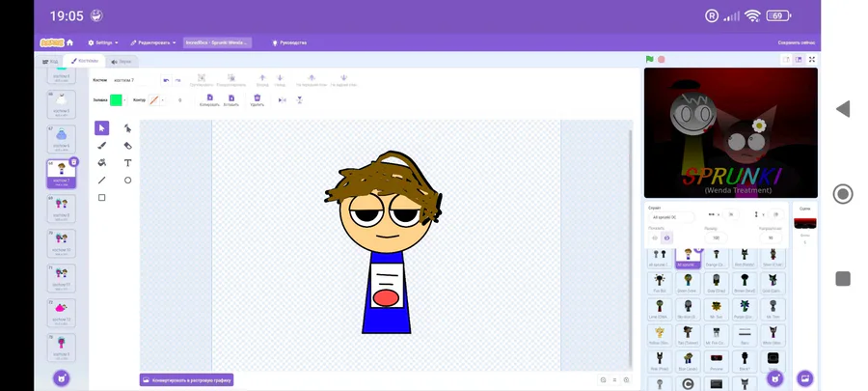Tap Android home circle button

(x=843, y=194)
